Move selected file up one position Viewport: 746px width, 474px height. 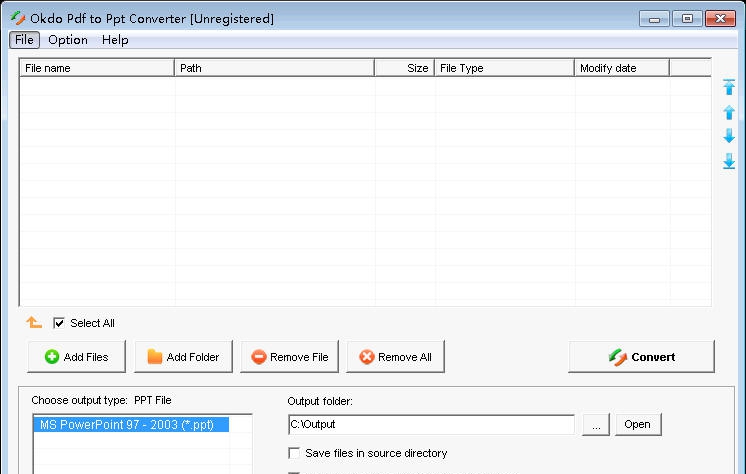pos(729,112)
